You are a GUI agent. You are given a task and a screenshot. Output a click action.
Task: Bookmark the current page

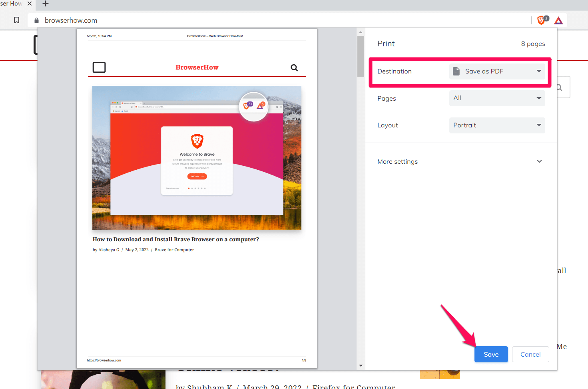(16, 20)
